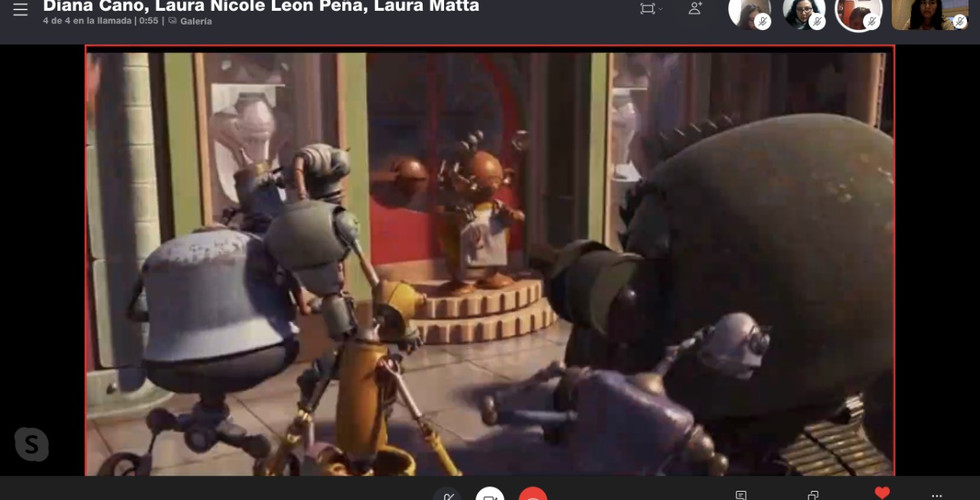Click the shared screen video area
Screen dimensions: 980x500
[x=490, y=261]
